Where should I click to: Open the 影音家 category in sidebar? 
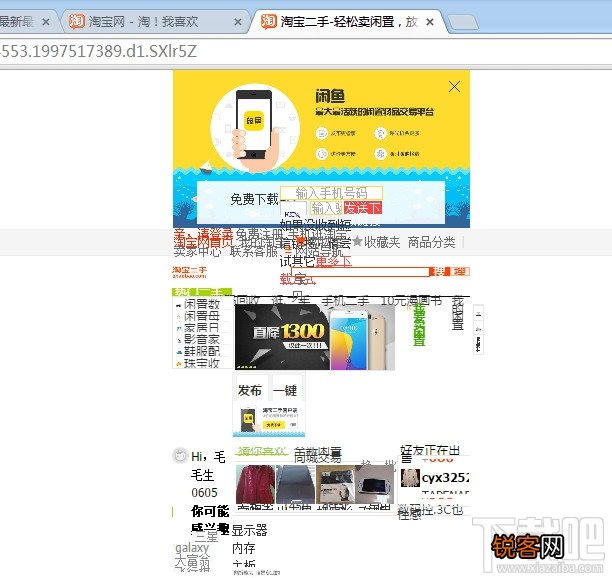tap(202, 339)
